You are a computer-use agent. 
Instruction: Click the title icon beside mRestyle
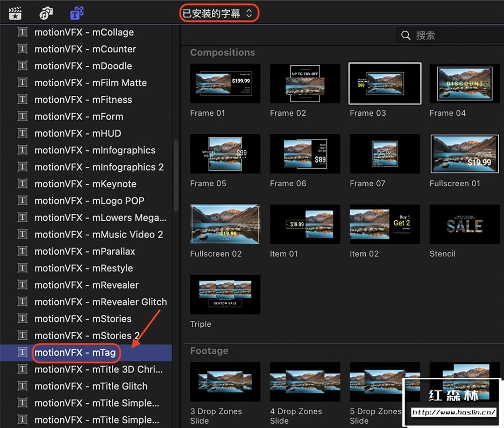pos(22,268)
